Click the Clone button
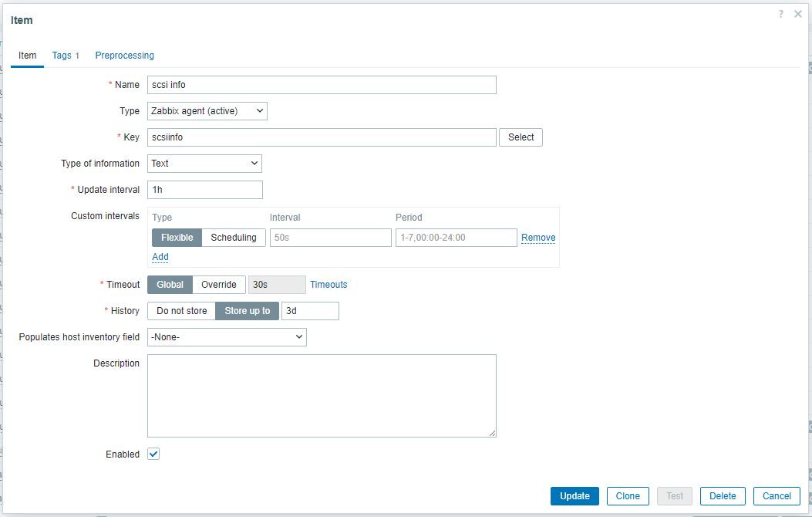This screenshot has height=517, width=812. (x=628, y=496)
